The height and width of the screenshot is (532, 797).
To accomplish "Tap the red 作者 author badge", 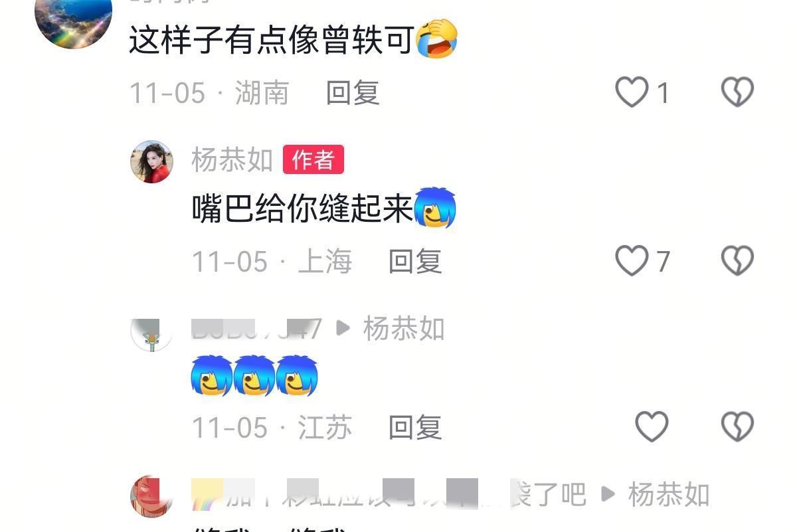I will tap(313, 160).
